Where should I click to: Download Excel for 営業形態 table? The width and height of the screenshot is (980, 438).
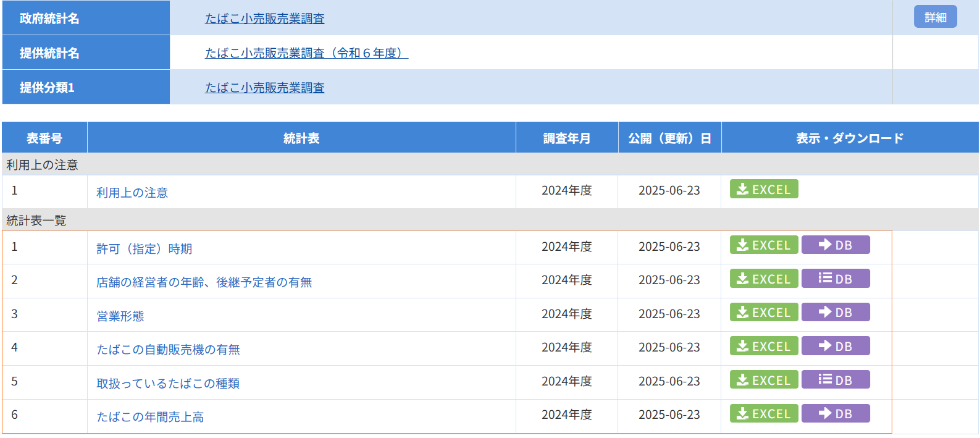(763, 313)
